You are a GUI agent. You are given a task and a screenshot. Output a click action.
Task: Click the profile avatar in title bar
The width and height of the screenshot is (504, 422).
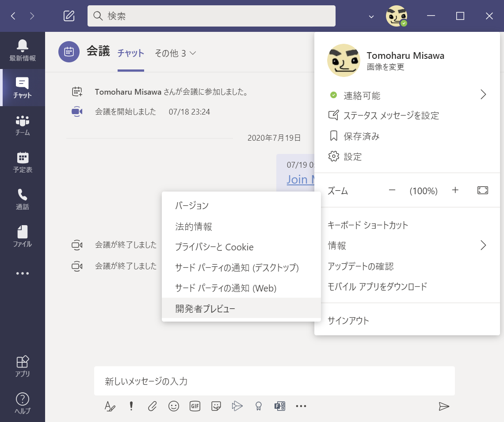[x=396, y=16]
